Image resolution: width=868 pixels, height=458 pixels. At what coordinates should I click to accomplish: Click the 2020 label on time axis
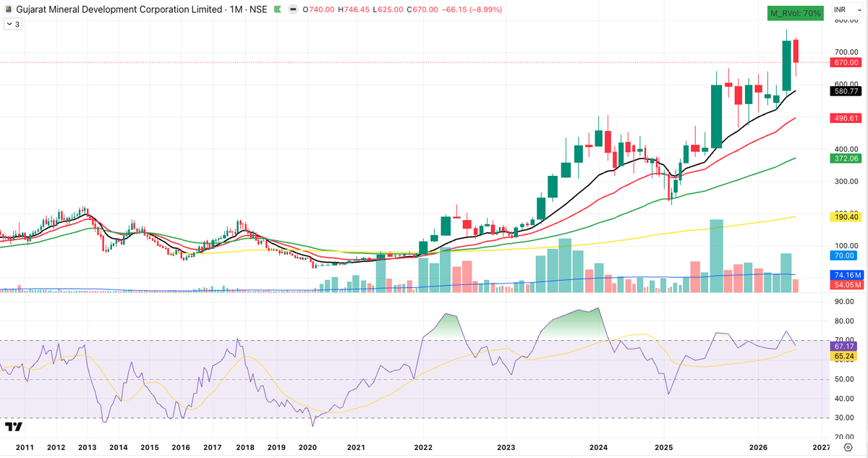[308, 449]
